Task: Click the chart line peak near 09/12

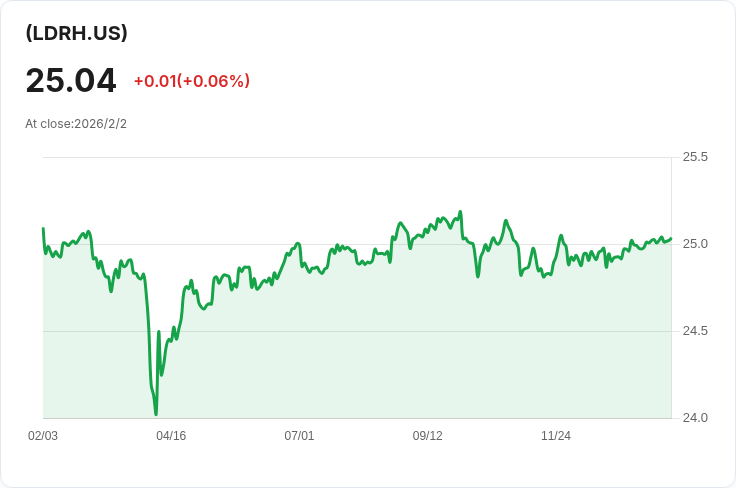Action: (460, 212)
